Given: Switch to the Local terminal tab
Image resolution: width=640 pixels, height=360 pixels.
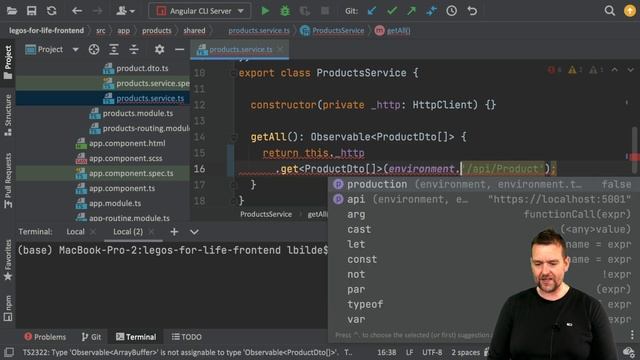Looking at the screenshot, I should [76, 232].
